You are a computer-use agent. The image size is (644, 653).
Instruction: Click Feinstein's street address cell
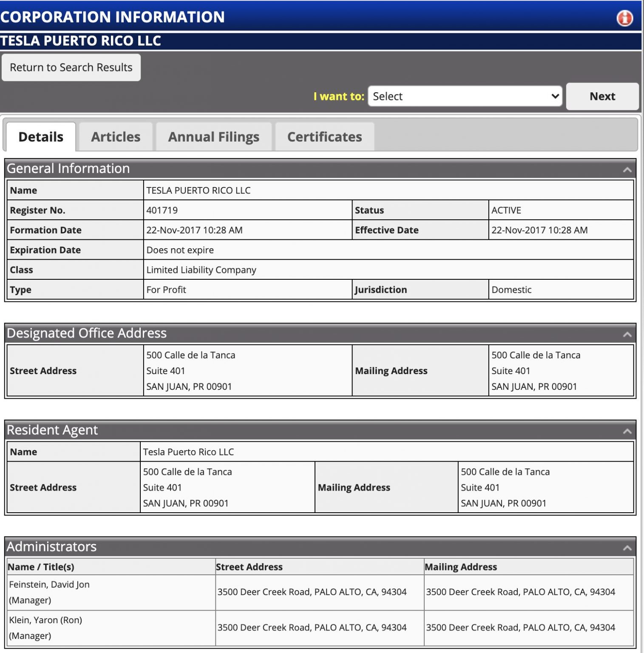pyautogui.click(x=320, y=592)
